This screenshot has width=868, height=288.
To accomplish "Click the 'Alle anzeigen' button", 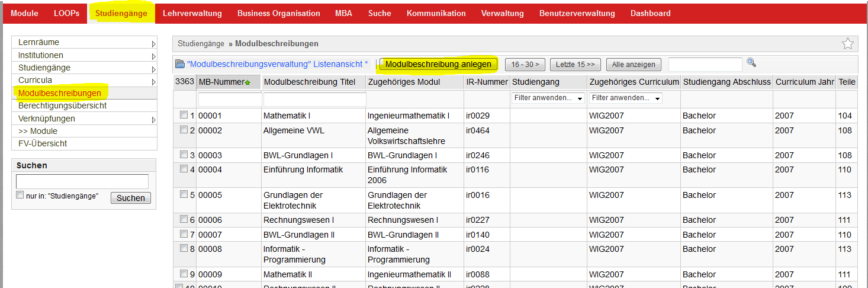I will pyautogui.click(x=633, y=64).
